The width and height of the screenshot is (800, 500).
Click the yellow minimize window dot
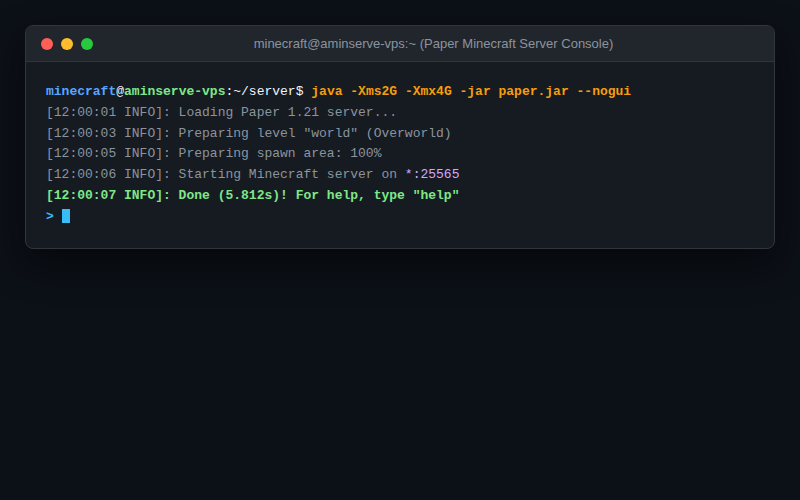[x=67, y=44]
